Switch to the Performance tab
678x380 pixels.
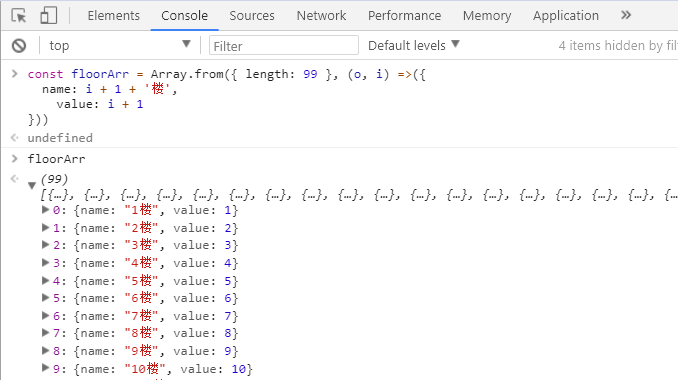(x=405, y=16)
